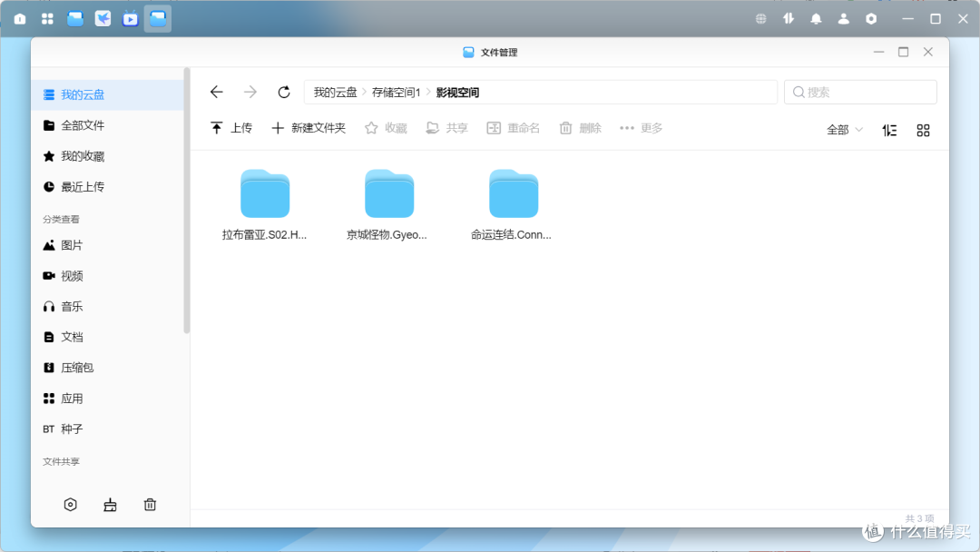The width and height of the screenshot is (980, 552).
Task: Show BT 种子 category
Action: tap(107, 429)
